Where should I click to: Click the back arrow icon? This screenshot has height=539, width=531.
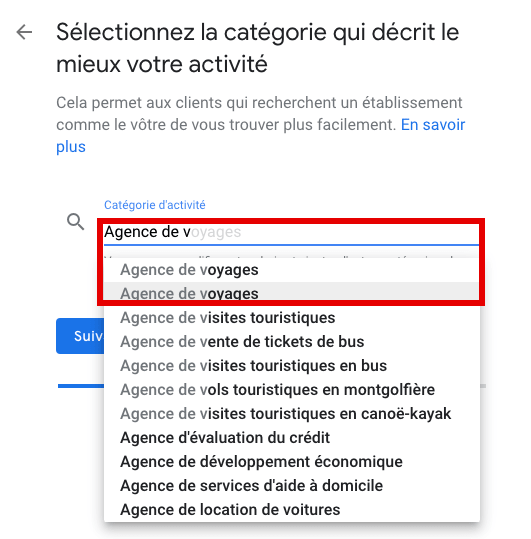24,32
